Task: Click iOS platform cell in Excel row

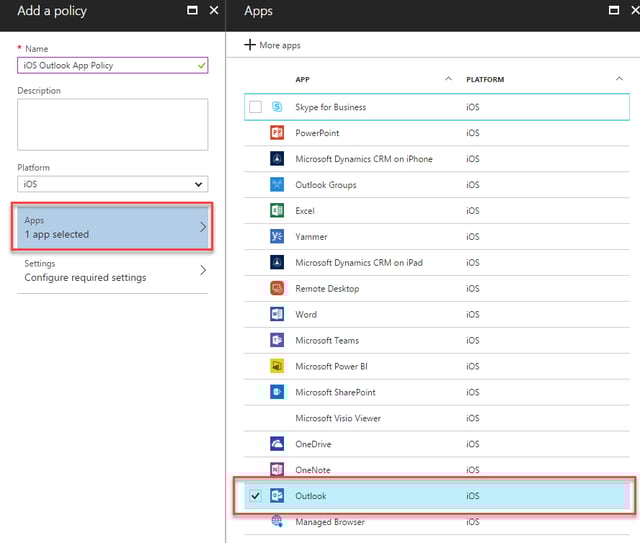Action: click(x=473, y=211)
